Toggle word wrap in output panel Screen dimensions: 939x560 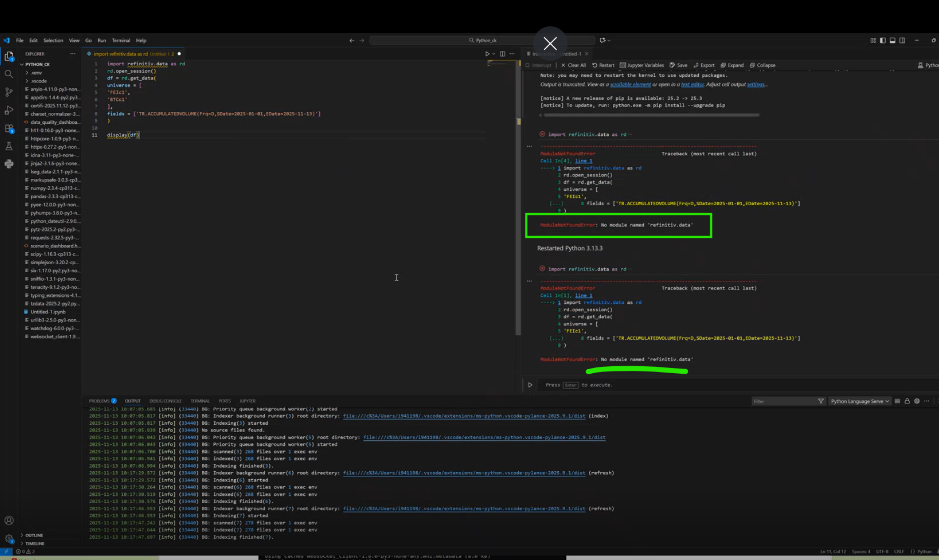pos(898,401)
